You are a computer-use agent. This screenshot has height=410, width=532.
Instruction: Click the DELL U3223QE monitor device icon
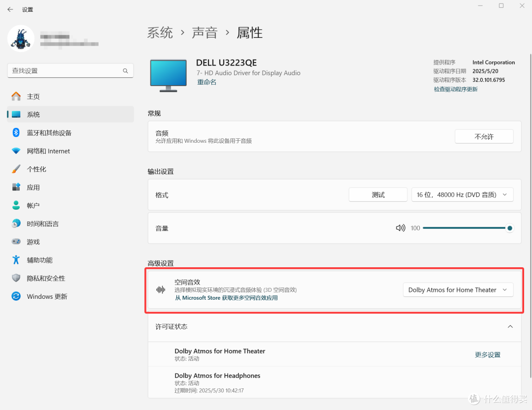pos(168,76)
